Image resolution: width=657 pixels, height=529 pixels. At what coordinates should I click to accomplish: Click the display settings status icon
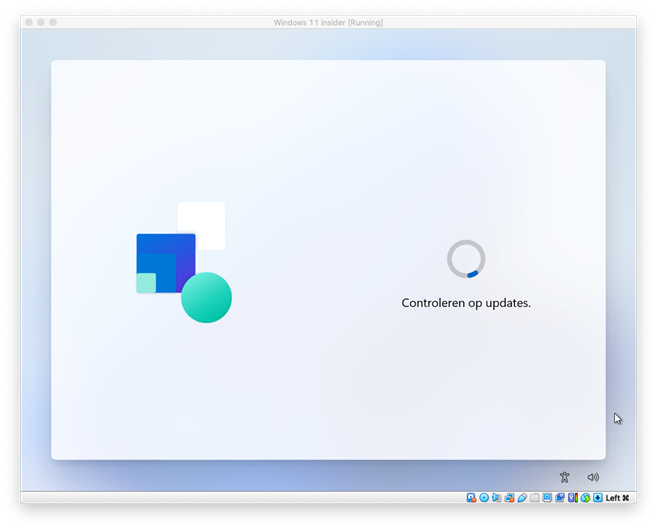(547, 498)
